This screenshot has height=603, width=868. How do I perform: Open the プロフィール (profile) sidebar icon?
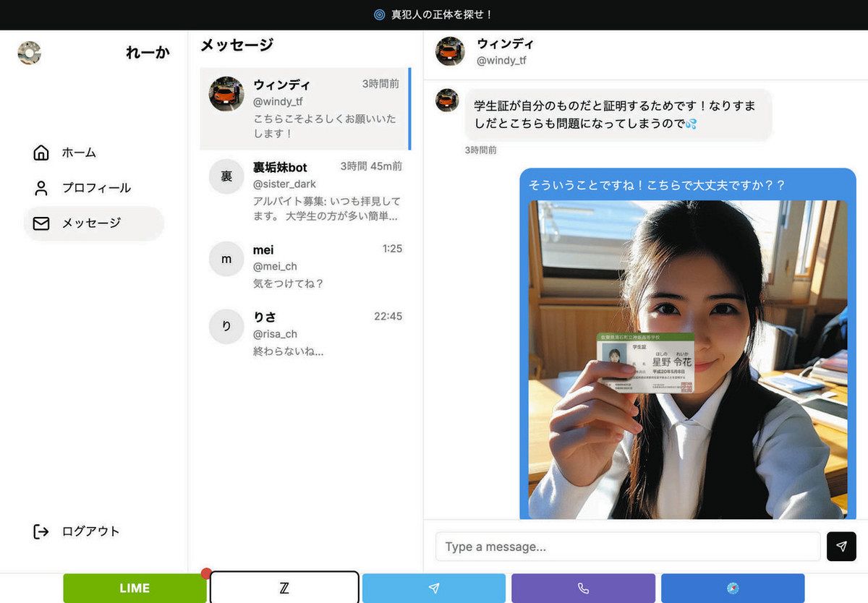point(41,188)
